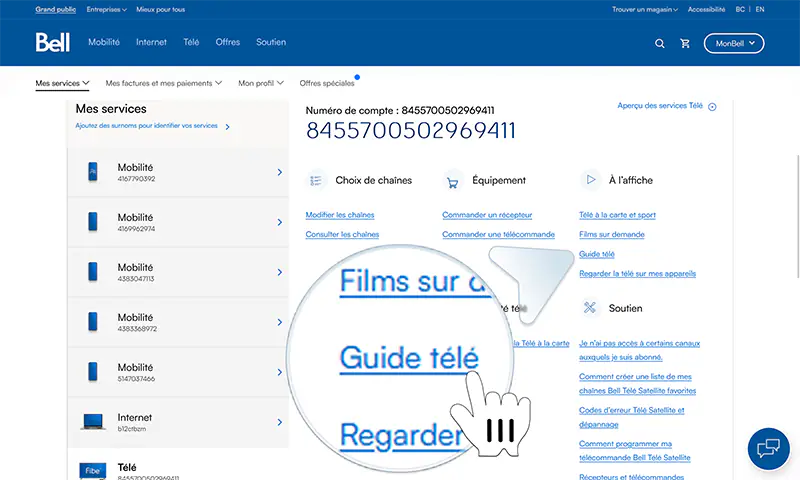Viewport: 800px width, 480px height.
Task: Click the Soutien tools icon
Action: (x=590, y=308)
